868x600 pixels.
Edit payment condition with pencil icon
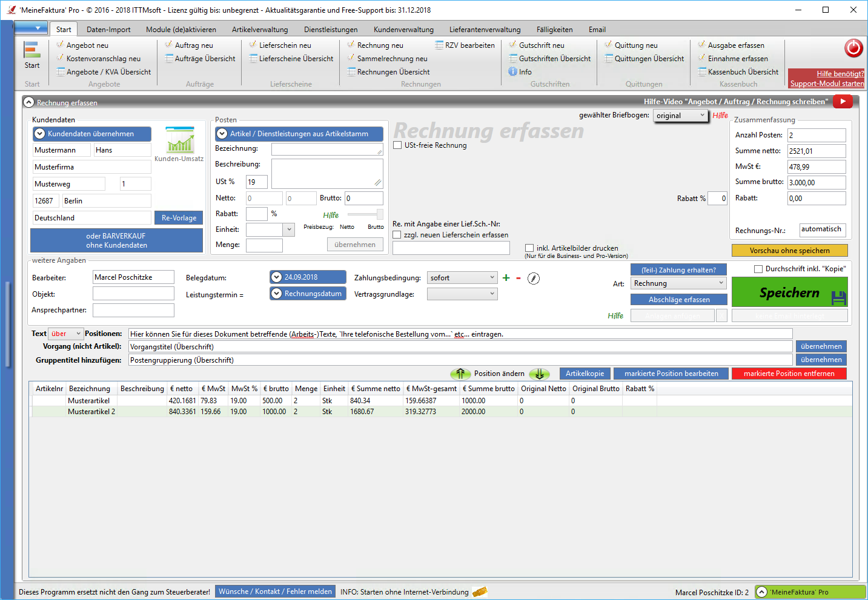coord(534,279)
